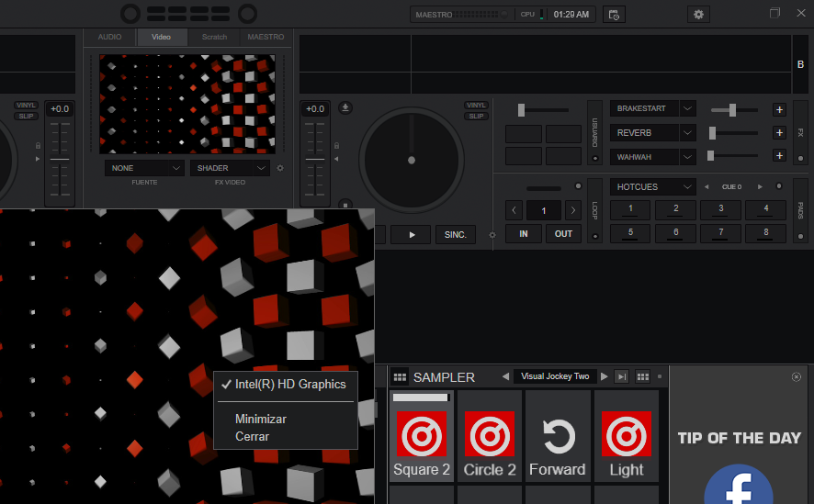The width and height of the screenshot is (814, 504).
Task: Toggle VINYL mode on the right deck
Action: click(476, 106)
